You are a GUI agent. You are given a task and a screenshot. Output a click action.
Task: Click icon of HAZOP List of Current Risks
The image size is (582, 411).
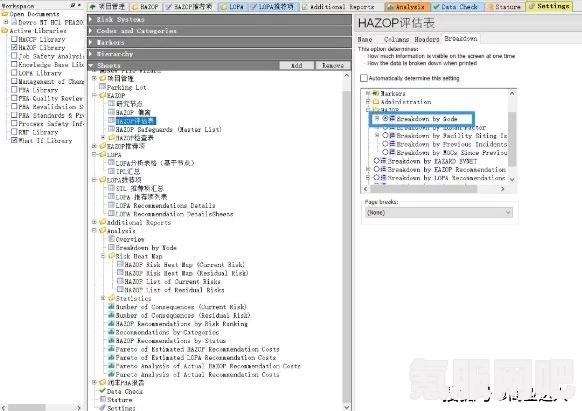pyautogui.click(x=120, y=281)
